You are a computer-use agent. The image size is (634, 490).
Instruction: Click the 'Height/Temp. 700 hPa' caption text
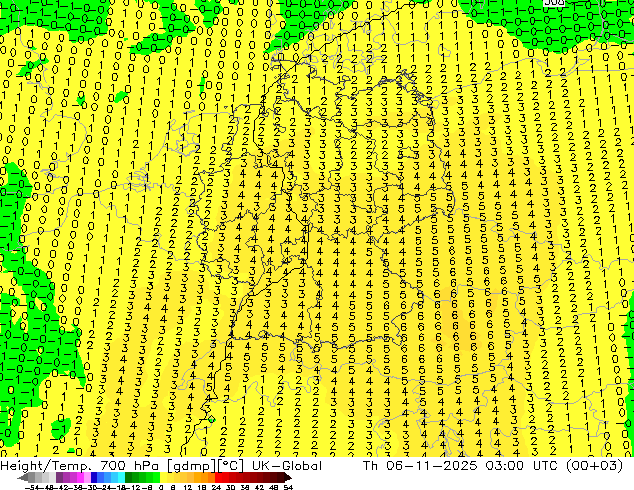pos(81,466)
